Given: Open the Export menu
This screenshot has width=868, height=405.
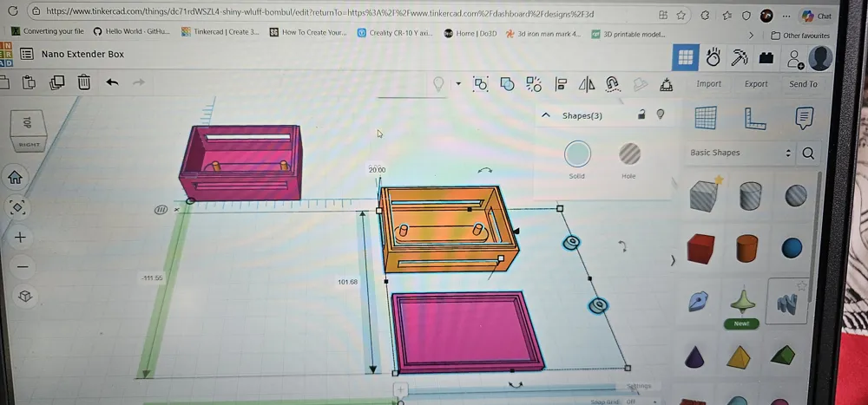Looking at the screenshot, I should (x=756, y=84).
